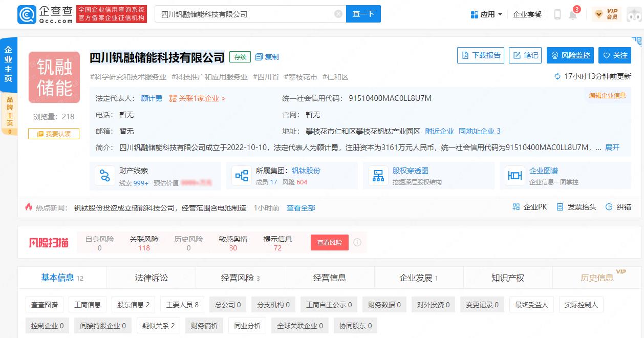Open the notification bell with badge 3
This screenshot has width=644, height=338.
click(x=573, y=14)
